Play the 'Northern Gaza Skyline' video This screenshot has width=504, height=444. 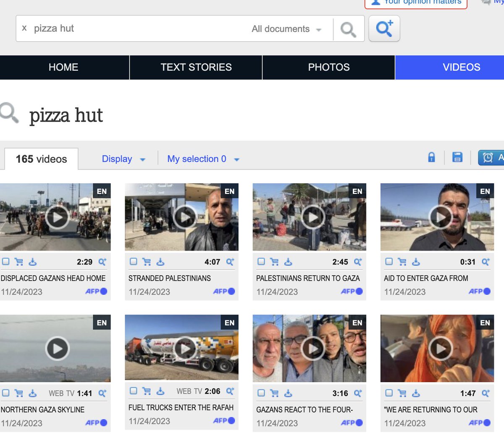point(57,349)
